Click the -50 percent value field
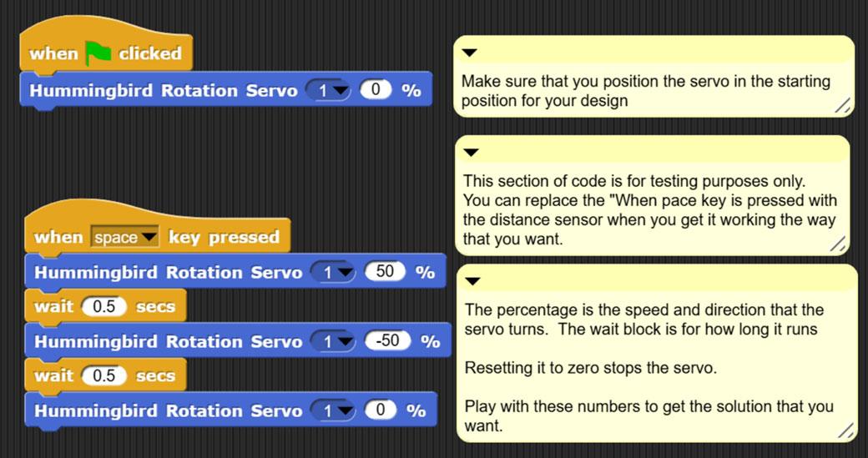Viewport: 868px width, 458px height. point(389,342)
